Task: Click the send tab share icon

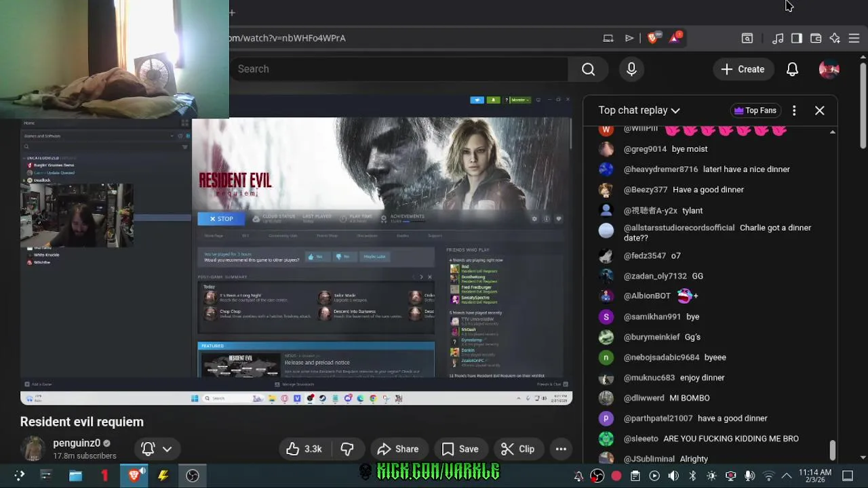Action: [x=629, y=39]
